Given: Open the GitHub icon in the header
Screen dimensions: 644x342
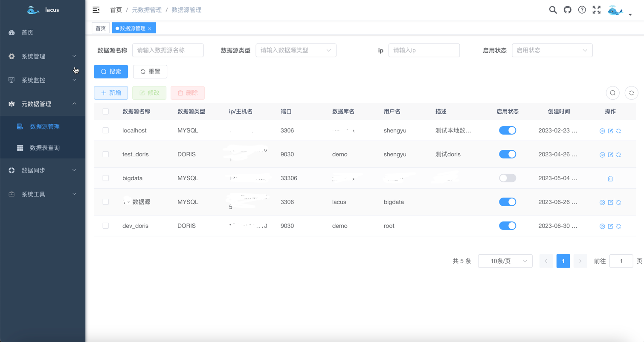Looking at the screenshot, I should click(567, 10).
